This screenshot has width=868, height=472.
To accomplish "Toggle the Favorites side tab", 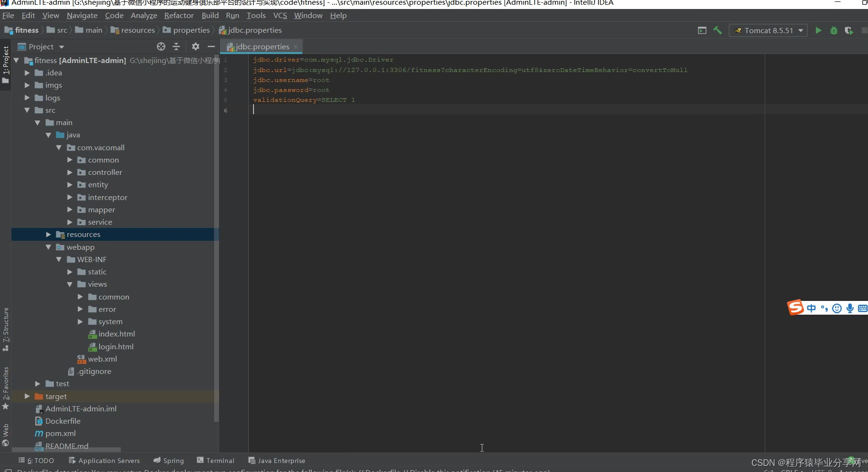I will [x=6, y=388].
